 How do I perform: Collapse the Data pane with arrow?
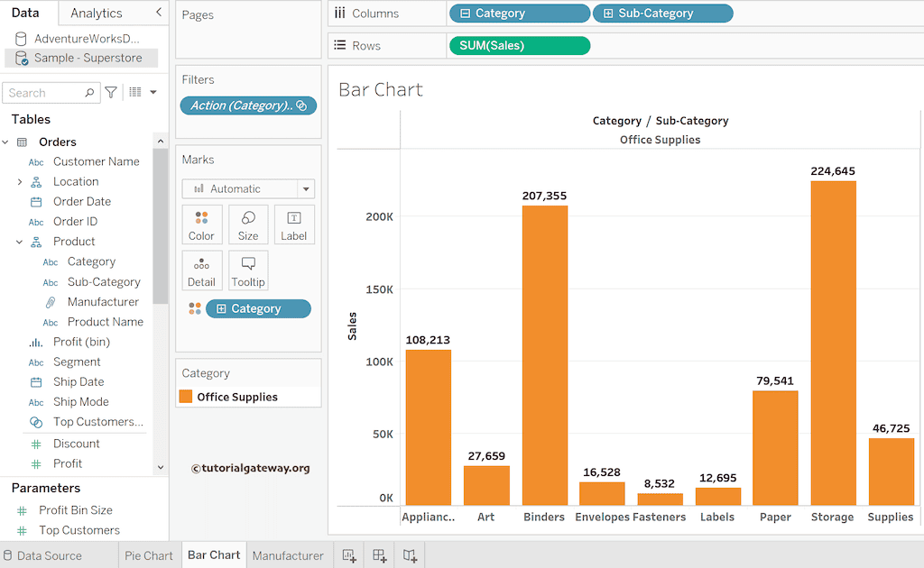(159, 13)
